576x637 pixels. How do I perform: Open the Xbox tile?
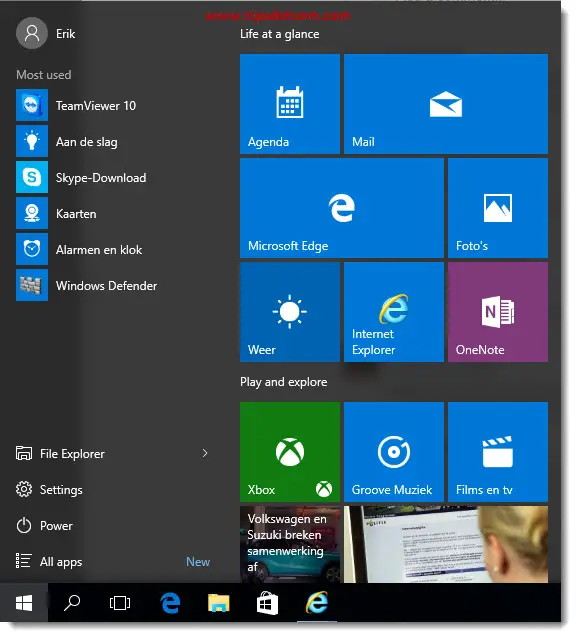click(290, 452)
